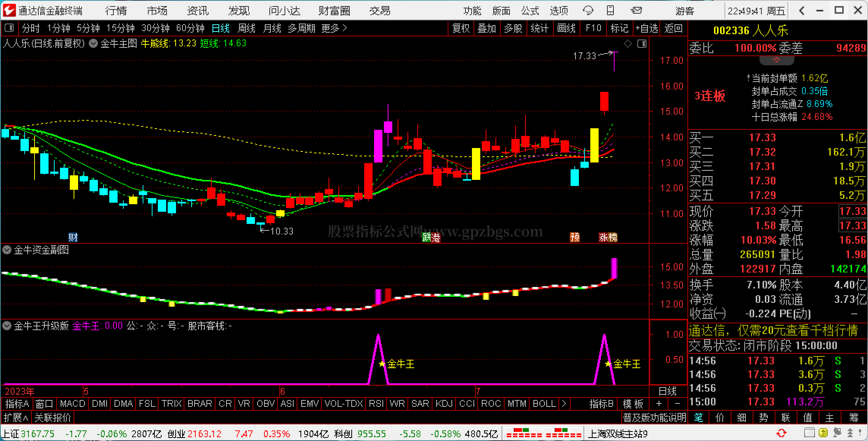This screenshot has width=868, height=441.
Task: Click the plus zoom-in button beside 模板
Action: coord(659,404)
